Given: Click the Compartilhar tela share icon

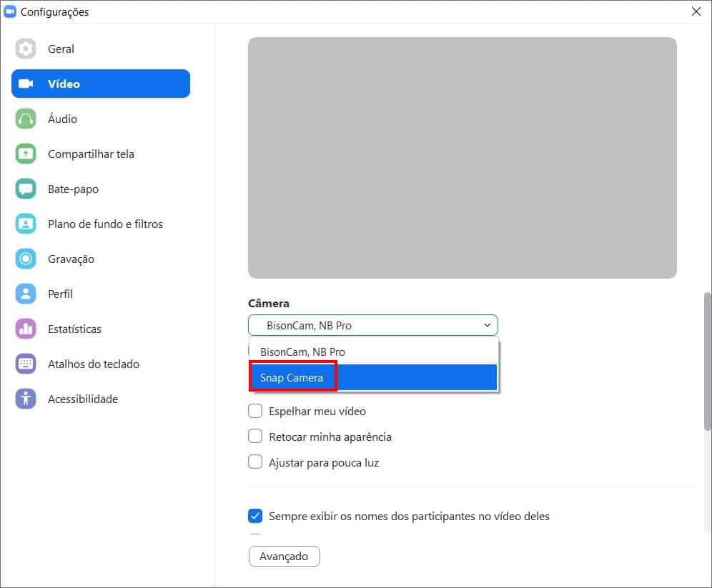Looking at the screenshot, I should tap(26, 154).
